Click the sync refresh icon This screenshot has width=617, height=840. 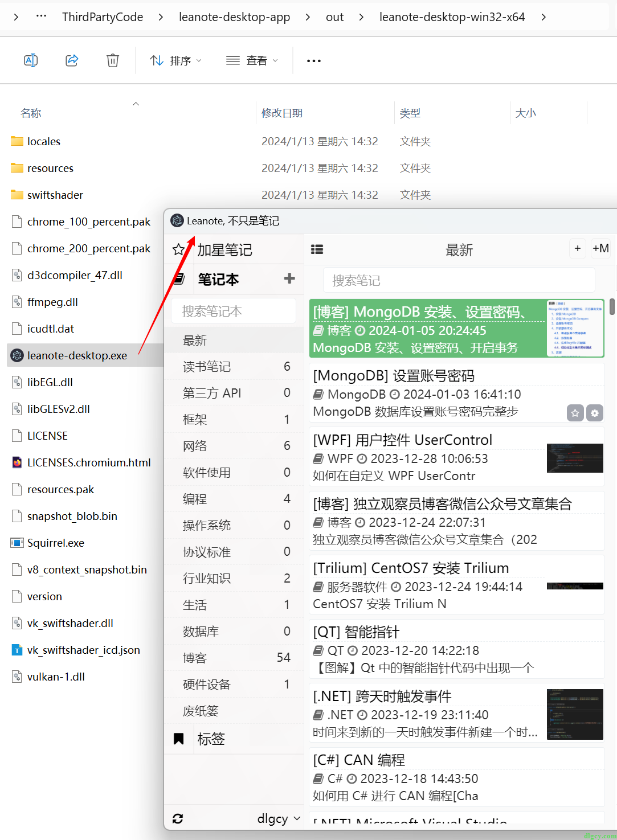point(178,818)
